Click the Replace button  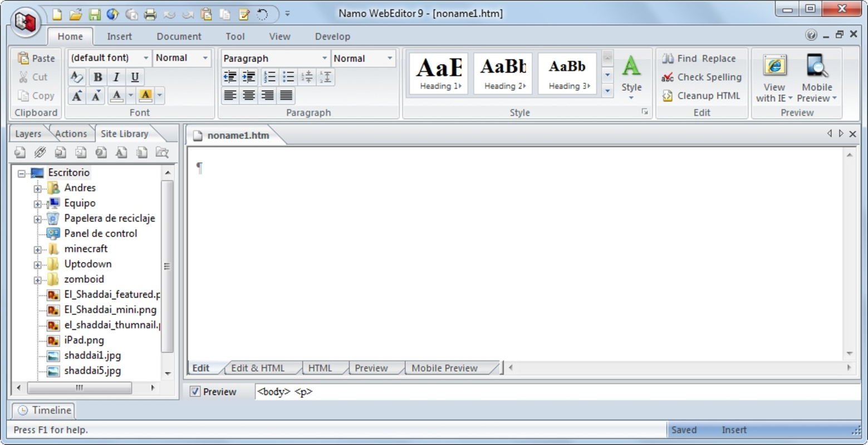pos(719,58)
